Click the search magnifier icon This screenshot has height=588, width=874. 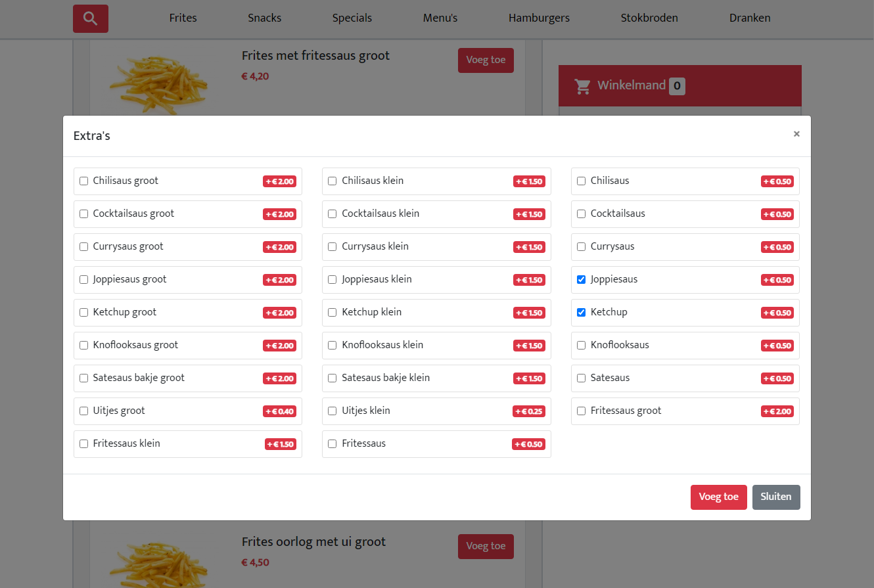(91, 18)
